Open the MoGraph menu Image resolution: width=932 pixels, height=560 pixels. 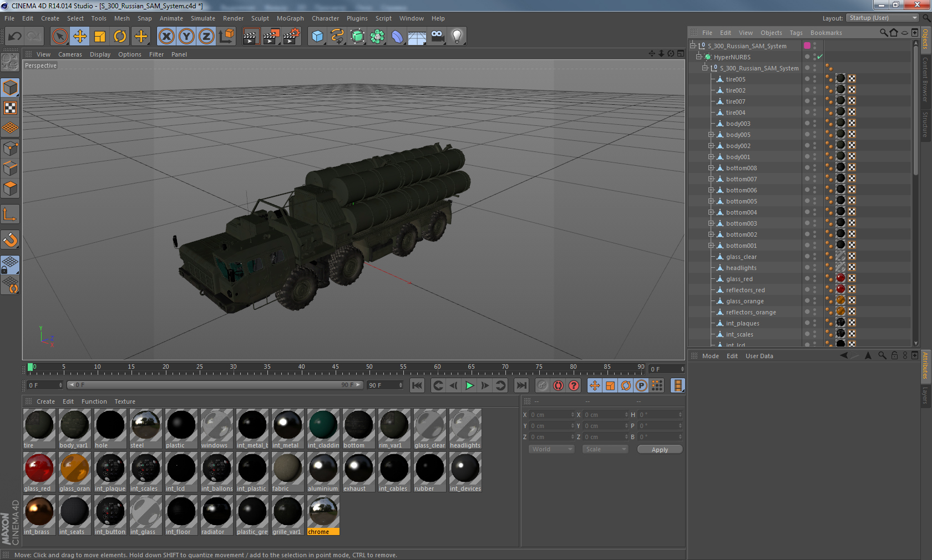tap(290, 18)
